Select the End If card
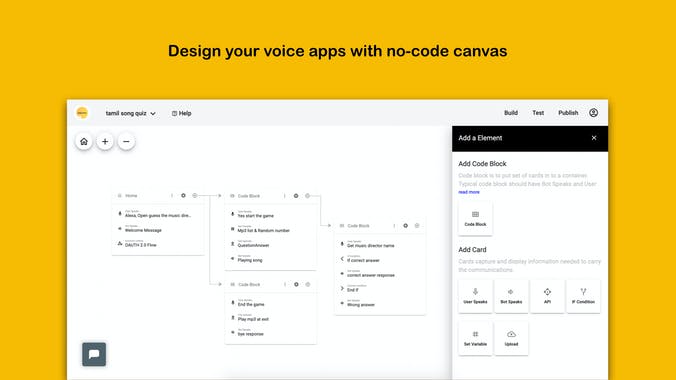The height and width of the screenshot is (380, 676). pyautogui.click(x=380, y=289)
